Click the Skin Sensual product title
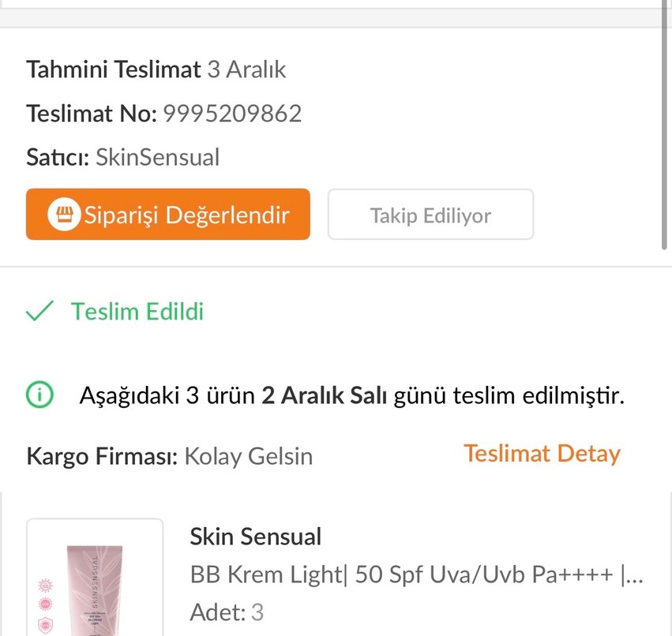Image resolution: width=672 pixels, height=636 pixels. tap(255, 537)
